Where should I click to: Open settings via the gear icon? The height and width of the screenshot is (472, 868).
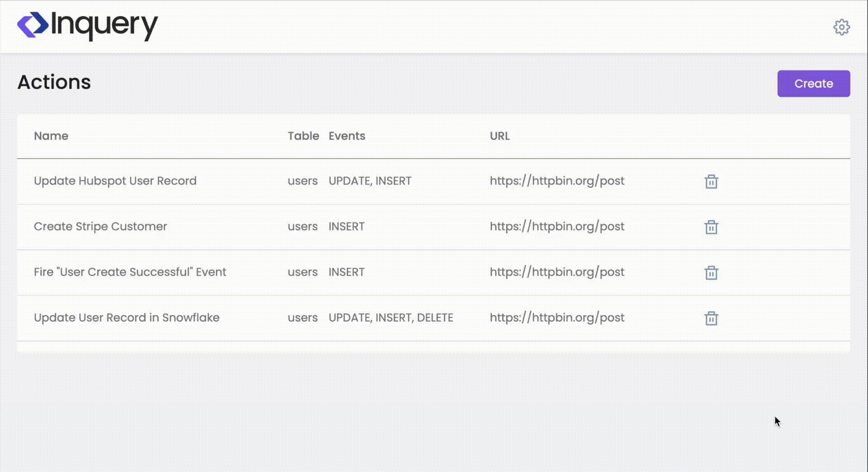pos(841,27)
